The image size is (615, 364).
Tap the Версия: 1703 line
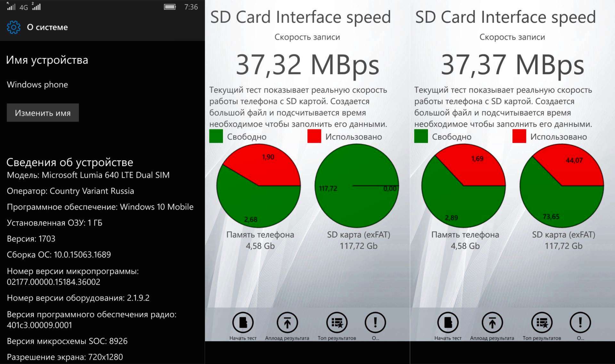pos(31,239)
